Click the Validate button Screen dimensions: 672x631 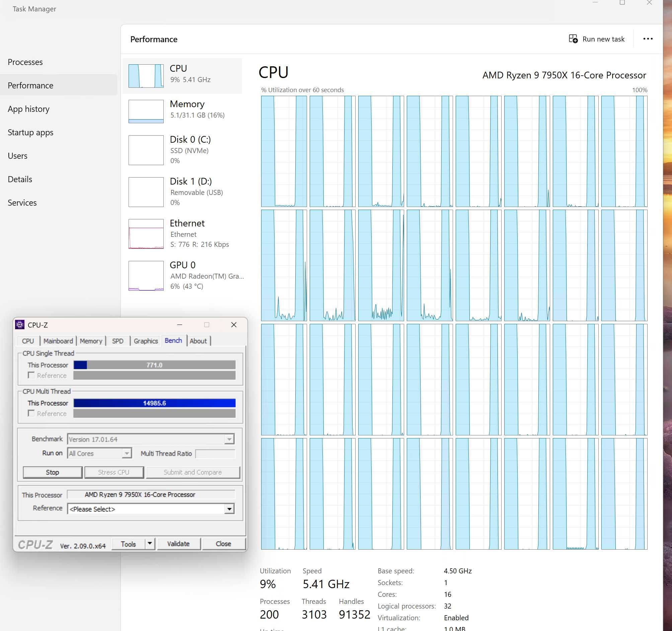pyautogui.click(x=178, y=544)
